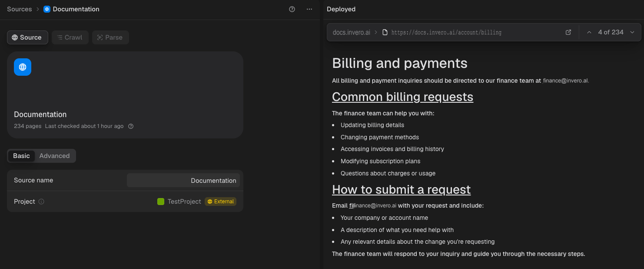Click Documentation breadcrumb title
The height and width of the screenshot is (269, 644).
(76, 9)
